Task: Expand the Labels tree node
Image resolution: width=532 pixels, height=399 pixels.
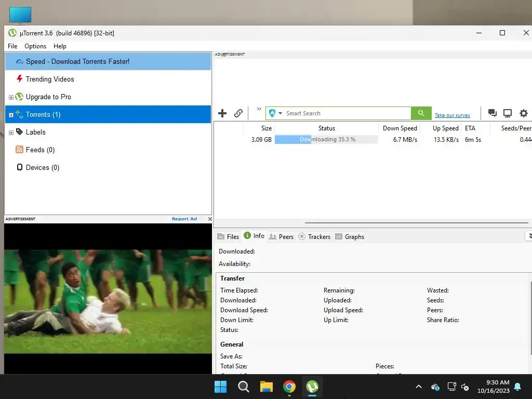Action: 11,132
